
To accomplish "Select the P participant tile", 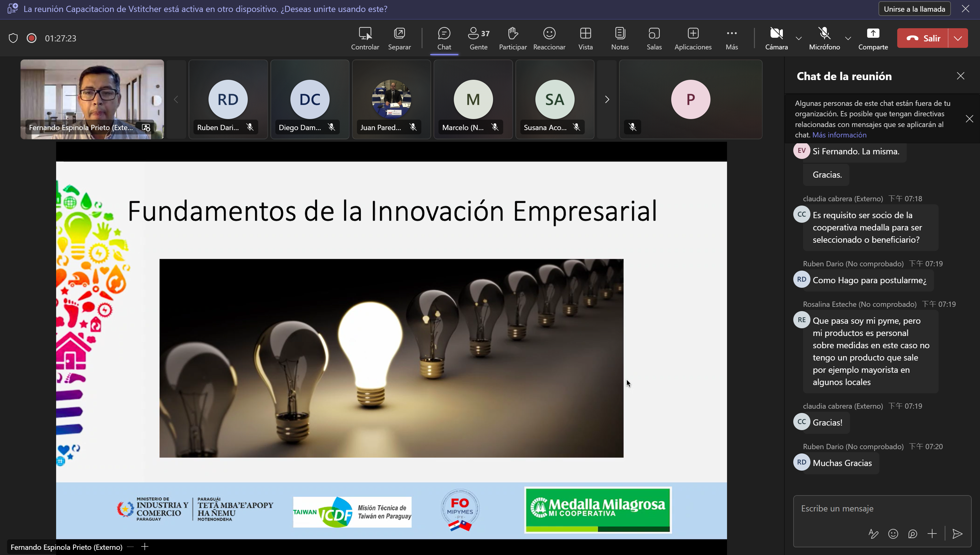I will (691, 99).
